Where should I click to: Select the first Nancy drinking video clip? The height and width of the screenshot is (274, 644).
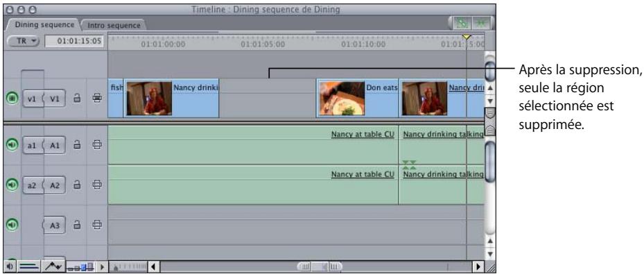coord(172,99)
